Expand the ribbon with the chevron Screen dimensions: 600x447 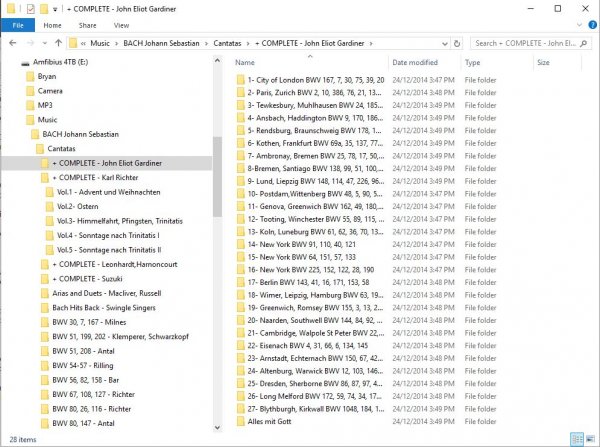[x=578, y=25]
